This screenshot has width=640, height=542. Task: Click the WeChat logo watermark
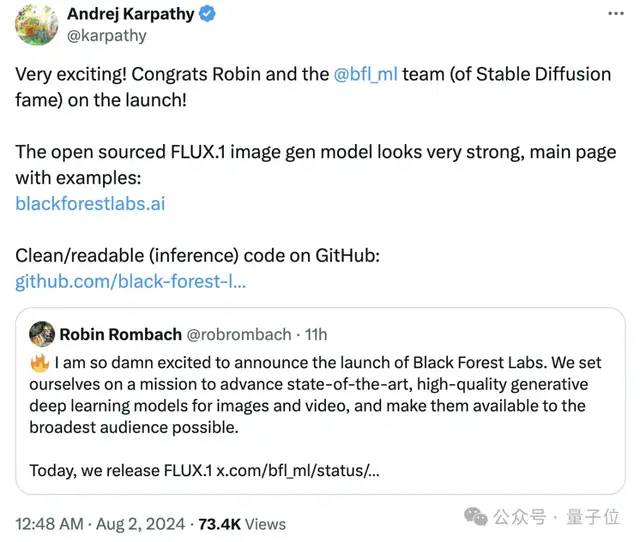(476, 517)
